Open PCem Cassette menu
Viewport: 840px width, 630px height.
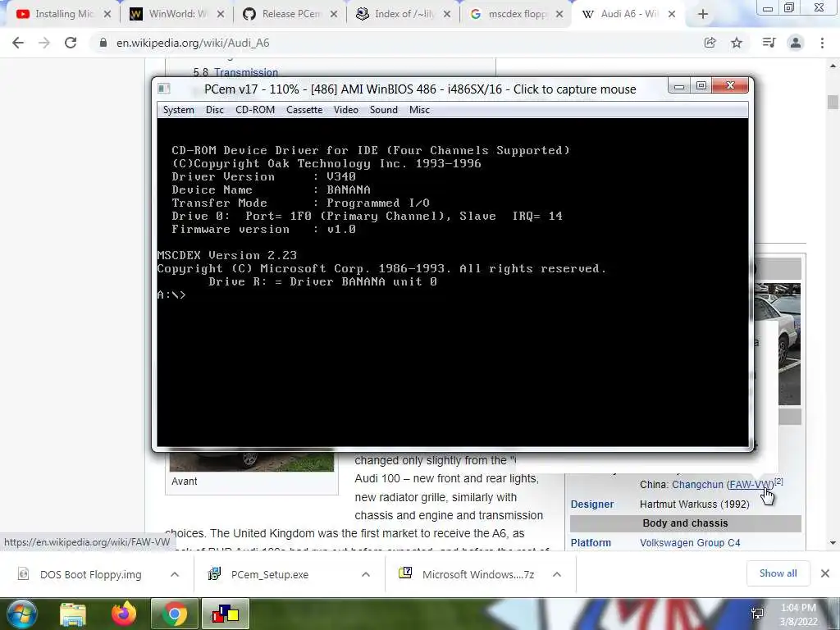pos(304,110)
